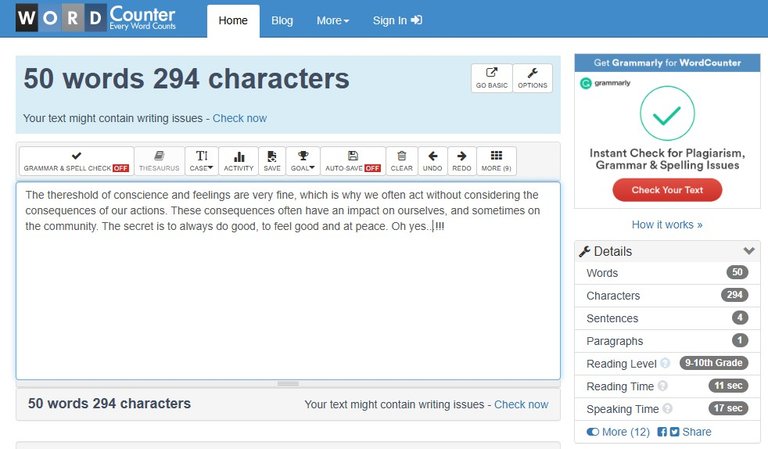This screenshot has width=768, height=449.
Task: Click the Share link
Action: click(696, 432)
